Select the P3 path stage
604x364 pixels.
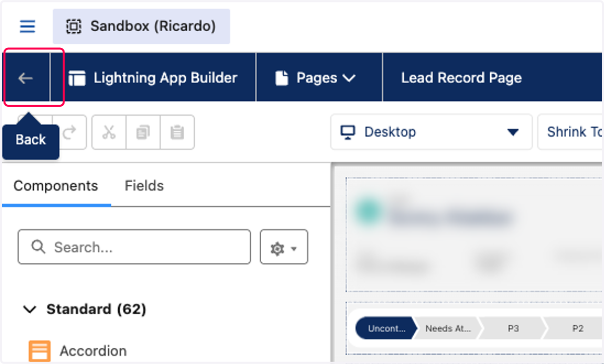click(513, 329)
